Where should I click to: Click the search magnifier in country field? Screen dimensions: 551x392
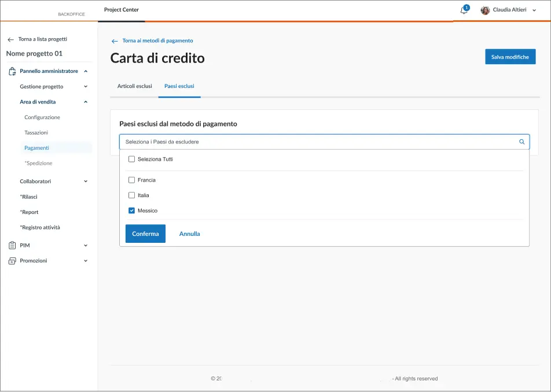click(521, 142)
